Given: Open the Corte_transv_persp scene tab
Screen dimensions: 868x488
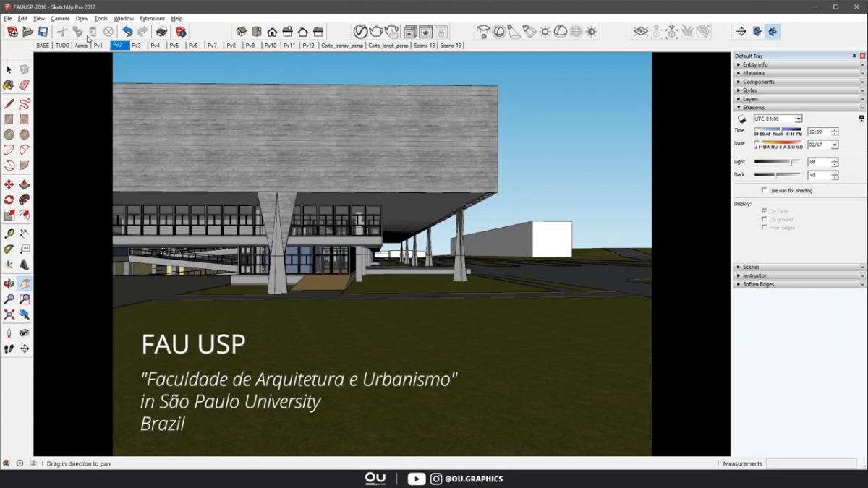Looking at the screenshot, I should point(342,46).
